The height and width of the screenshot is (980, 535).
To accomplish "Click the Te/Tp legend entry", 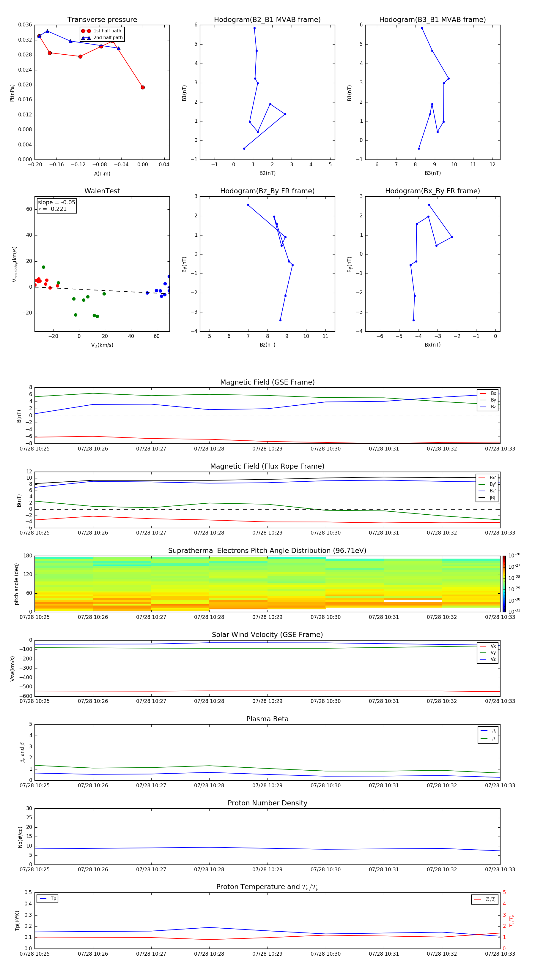I will coord(485,899).
